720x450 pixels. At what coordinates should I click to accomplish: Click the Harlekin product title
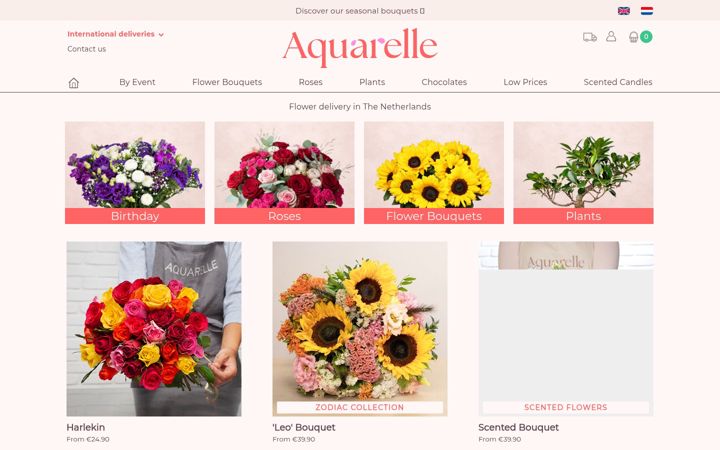pos(85,428)
